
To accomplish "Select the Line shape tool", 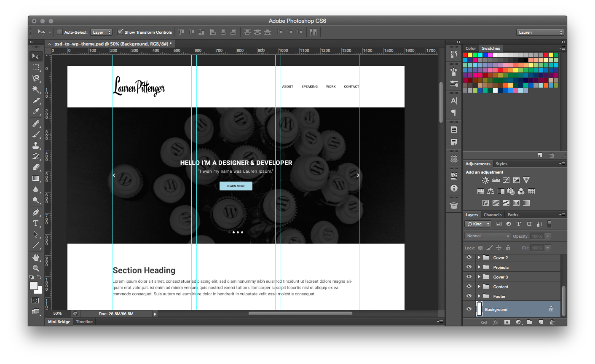I will (x=36, y=245).
